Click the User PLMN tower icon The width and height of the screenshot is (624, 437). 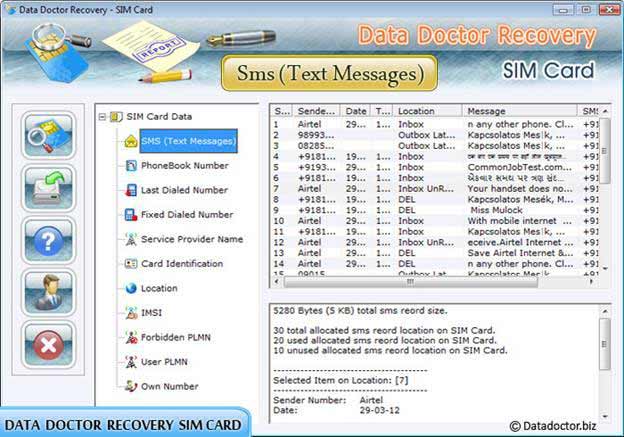point(131,362)
